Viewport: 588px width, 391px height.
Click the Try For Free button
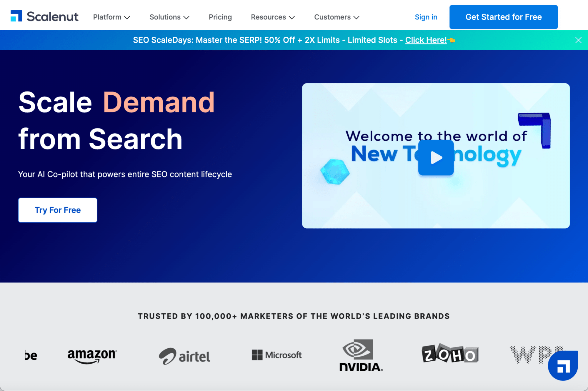pyautogui.click(x=58, y=210)
